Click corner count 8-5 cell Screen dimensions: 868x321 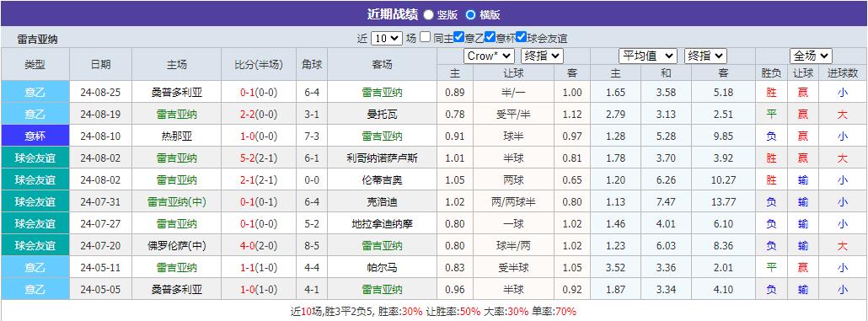(x=312, y=246)
